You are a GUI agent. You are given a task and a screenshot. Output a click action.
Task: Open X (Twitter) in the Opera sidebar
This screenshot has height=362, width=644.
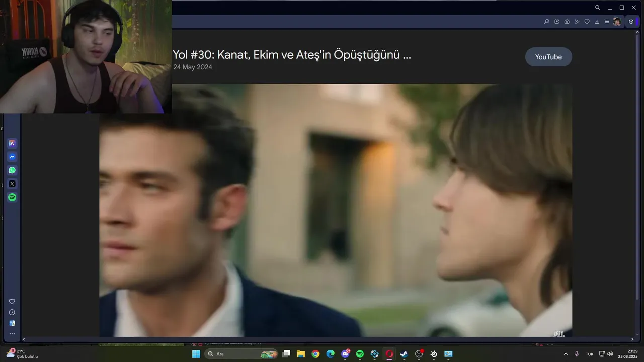[x=12, y=184]
